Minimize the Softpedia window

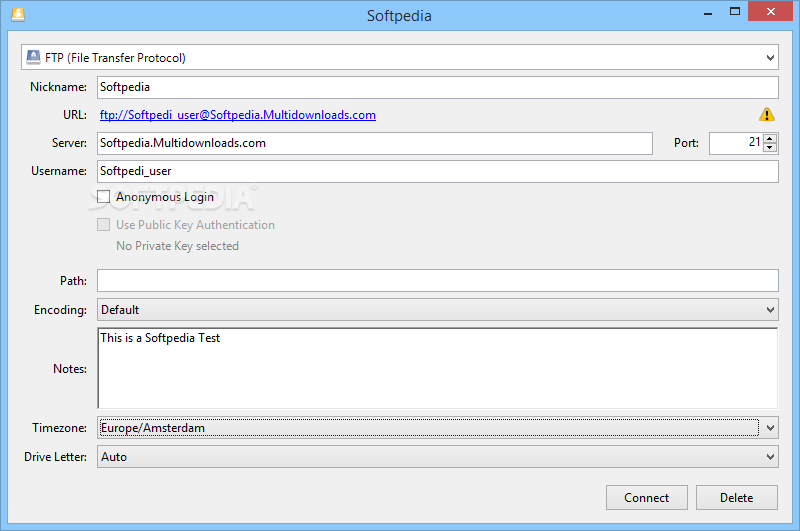click(708, 12)
